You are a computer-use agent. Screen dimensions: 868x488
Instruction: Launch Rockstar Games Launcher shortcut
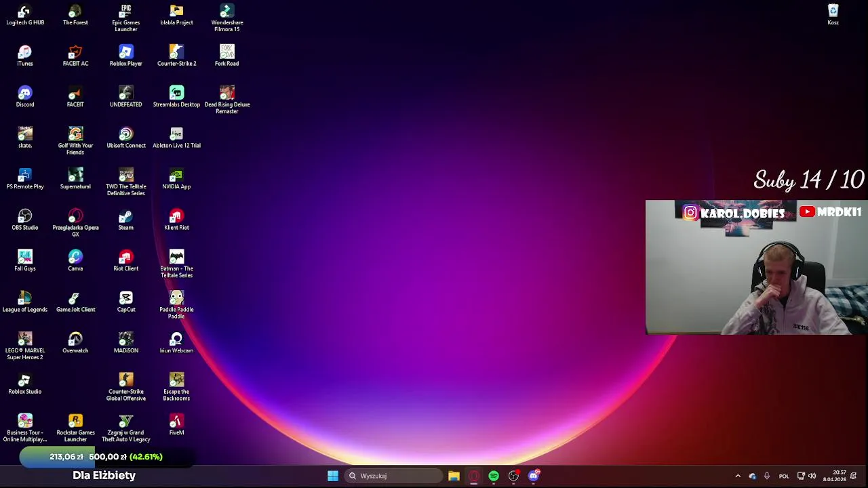[75, 428]
